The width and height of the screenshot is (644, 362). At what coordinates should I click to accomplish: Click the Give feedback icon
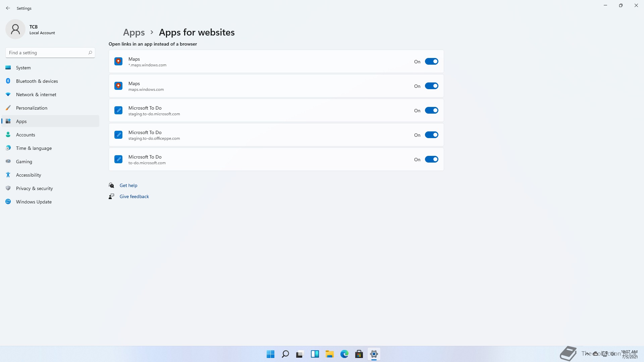[111, 196]
